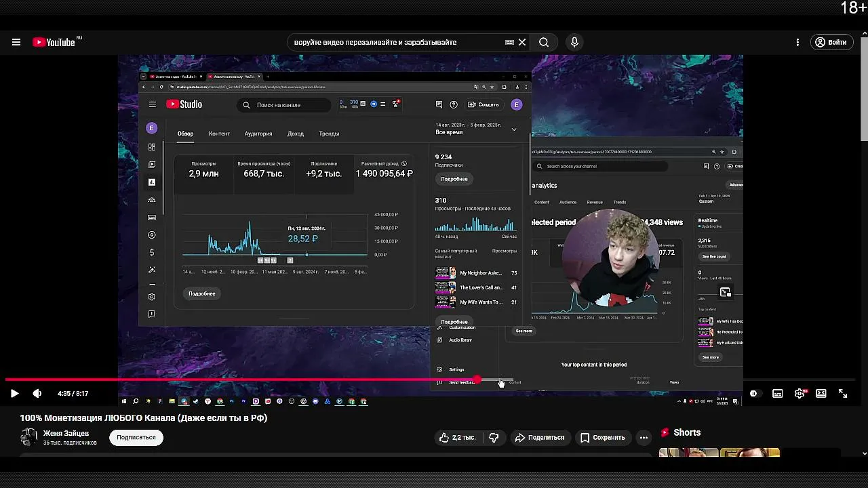868x488 pixels.
Task: Open Audio library in the second window sidebar
Action: click(x=460, y=340)
